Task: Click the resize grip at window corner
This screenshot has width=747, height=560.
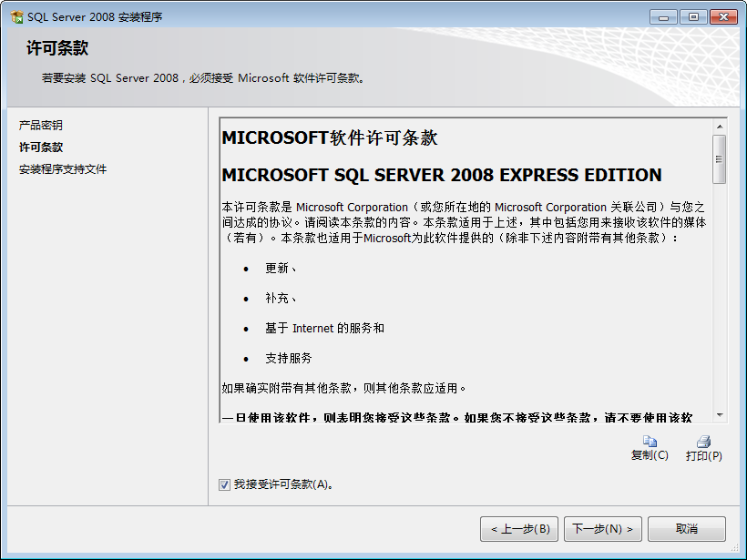Action: [735, 548]
